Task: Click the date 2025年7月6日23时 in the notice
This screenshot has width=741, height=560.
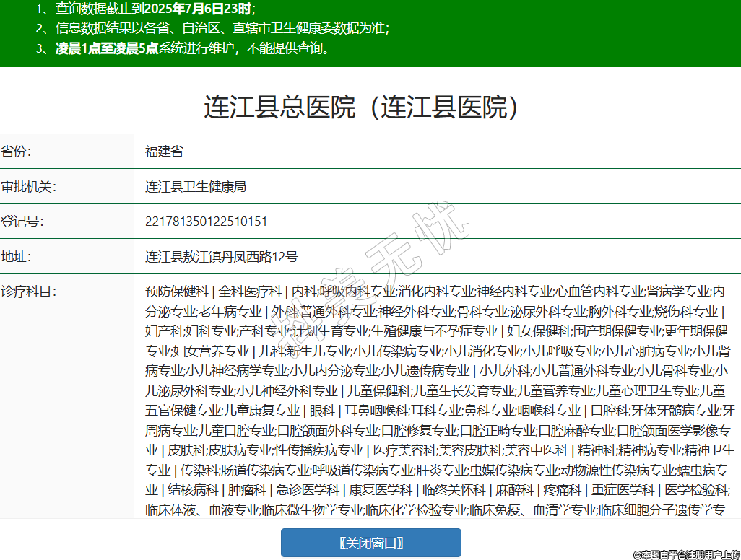Action: pyautogui.click(x=198, y=9)
